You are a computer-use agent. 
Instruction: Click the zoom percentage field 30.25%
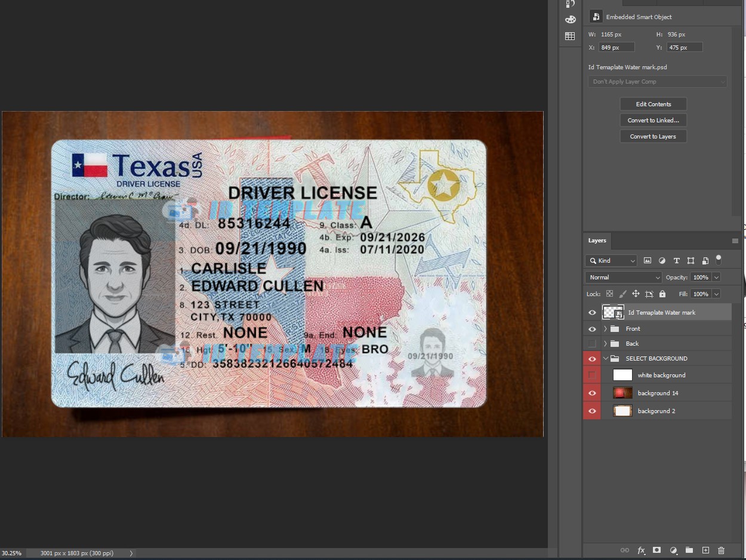tap(11, 553)
